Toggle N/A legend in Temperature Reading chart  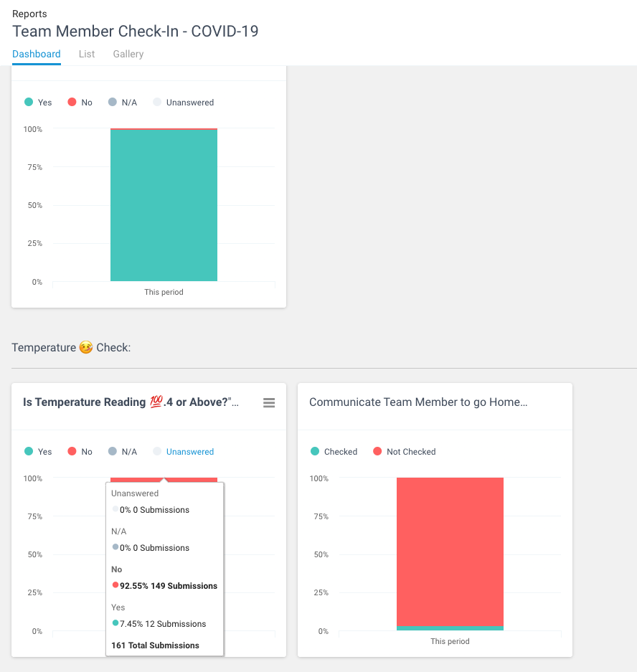point(123,452)
